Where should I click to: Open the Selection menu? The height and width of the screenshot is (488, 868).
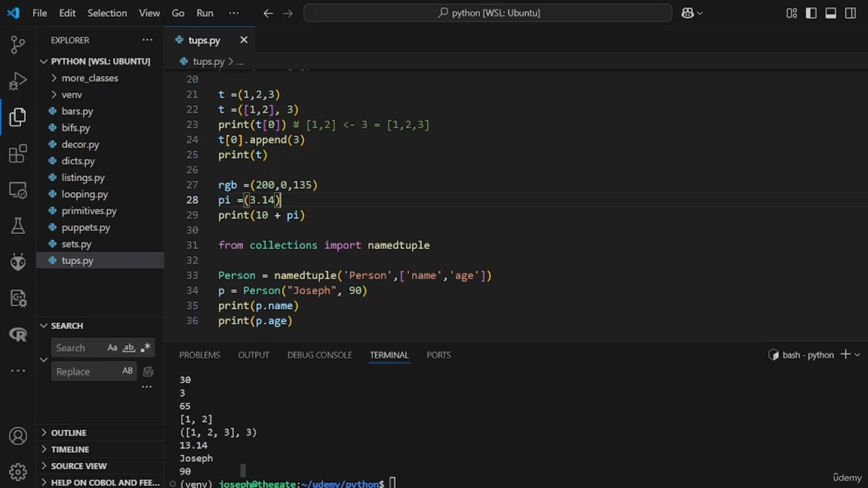pyautogui.click(x=107, y=13)
